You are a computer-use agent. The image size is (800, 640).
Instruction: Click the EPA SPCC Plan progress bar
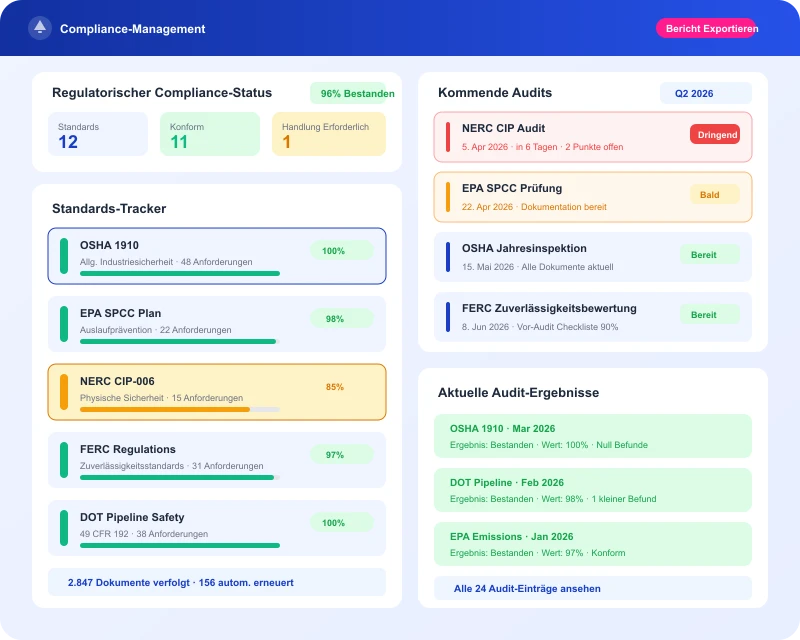(178, 341)
